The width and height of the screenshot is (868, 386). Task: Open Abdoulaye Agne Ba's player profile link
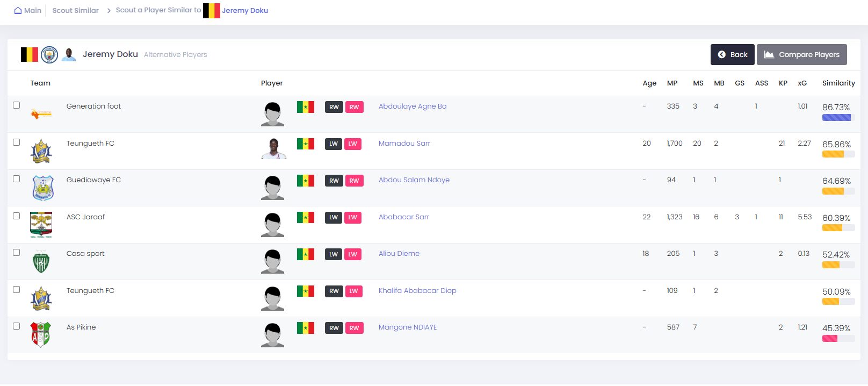pos(413,106)
